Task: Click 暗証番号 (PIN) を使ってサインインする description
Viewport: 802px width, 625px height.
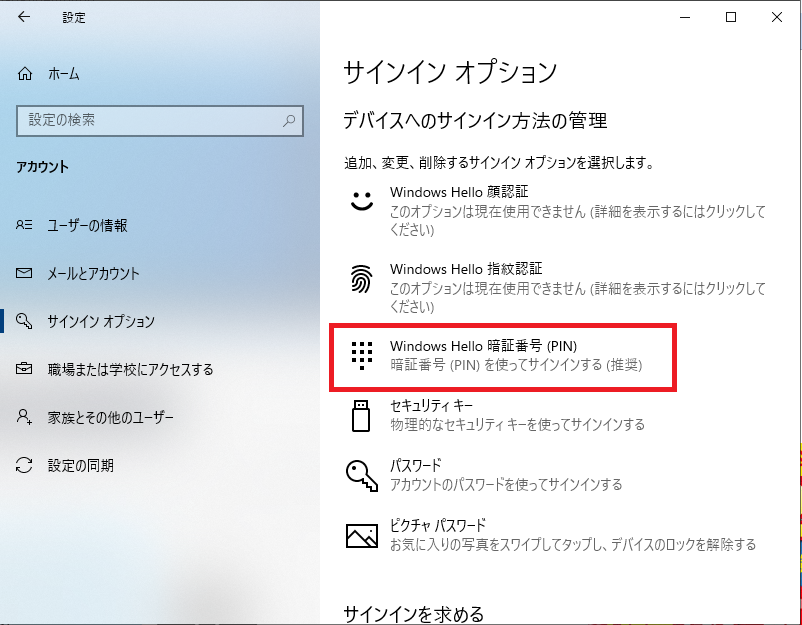Action: [x=516, y=365]
